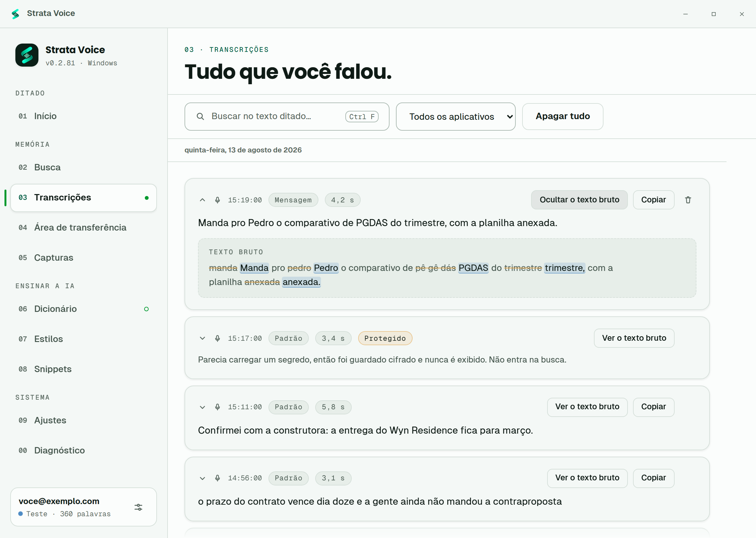Viewport: 756px width, 538px height.
Task: Click the Apagar tudo button
Action: click(x=563, y=117)
